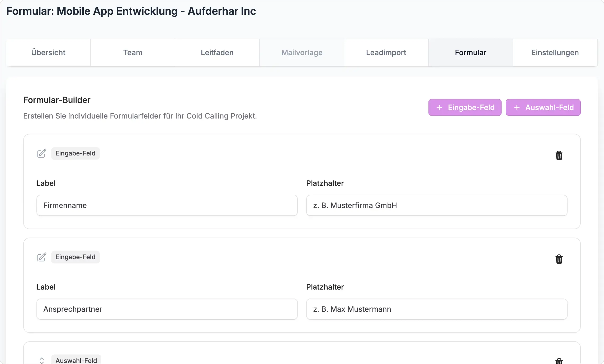604x364 pixels.
Task: Click edit pencil icon of Firmenname field
Action: click(42, 153)
